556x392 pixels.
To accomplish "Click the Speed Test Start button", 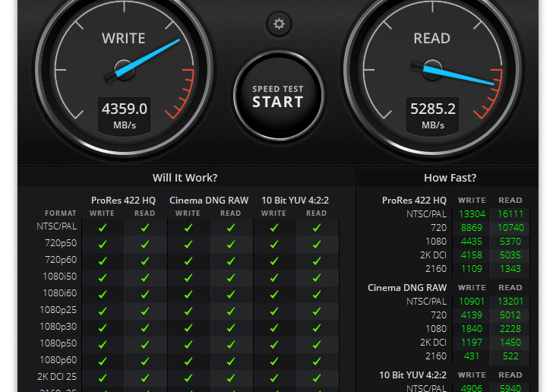I will coord(278,96).
